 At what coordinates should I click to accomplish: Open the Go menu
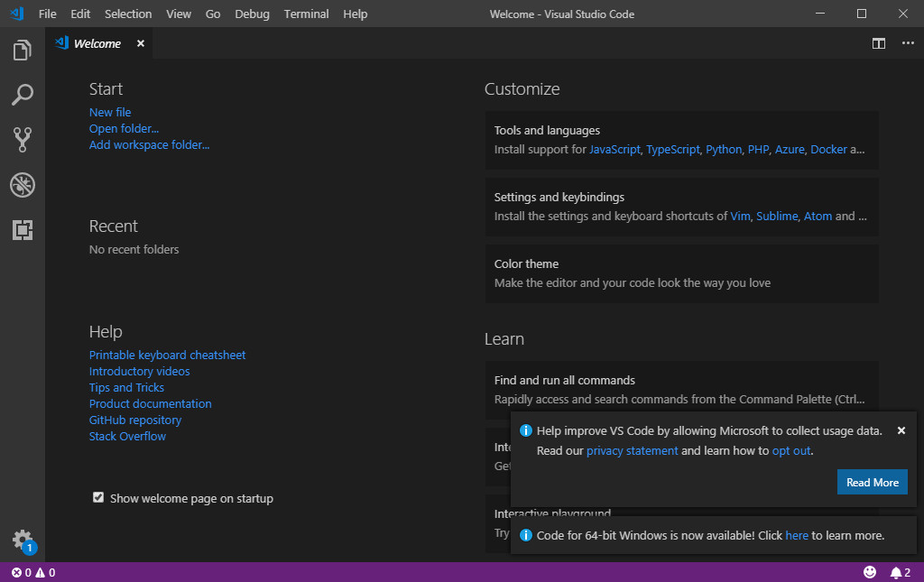click(213, 14)
